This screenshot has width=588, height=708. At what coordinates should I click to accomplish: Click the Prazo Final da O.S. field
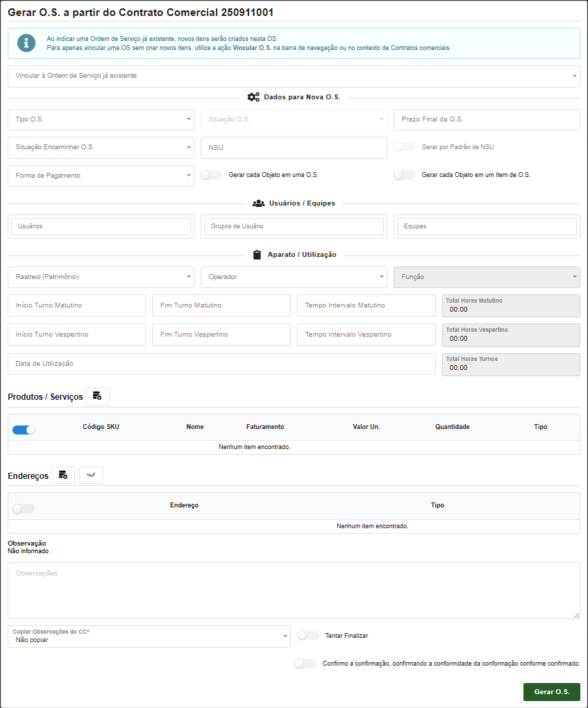click(x=486, y=119)
